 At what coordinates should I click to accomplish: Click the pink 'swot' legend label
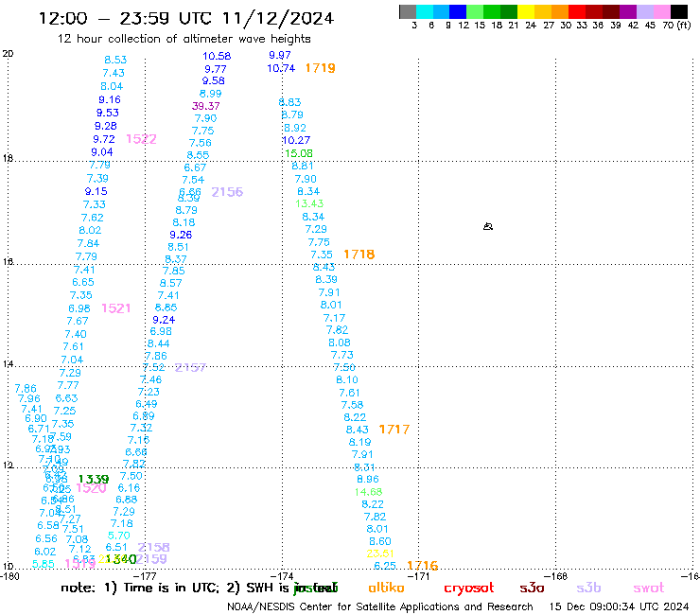pos(649,588)
